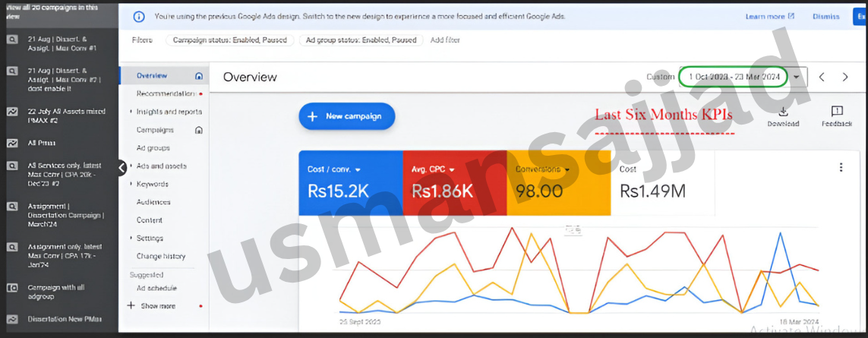Image resolution: width=868 pixels, height=338 pixels.
Task: Expand the Settings section
Action: (x=131, y=238)
